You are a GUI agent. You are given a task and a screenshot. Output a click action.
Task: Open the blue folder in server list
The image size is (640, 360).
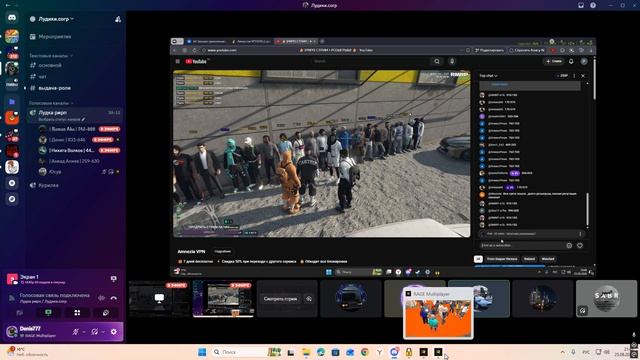pos(12,101)
